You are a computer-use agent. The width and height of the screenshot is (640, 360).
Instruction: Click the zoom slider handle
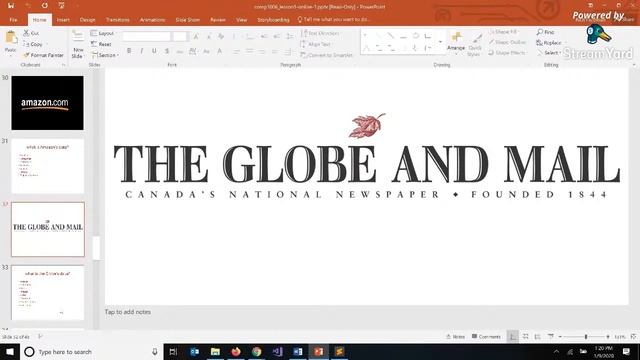(x=586, y=337)
